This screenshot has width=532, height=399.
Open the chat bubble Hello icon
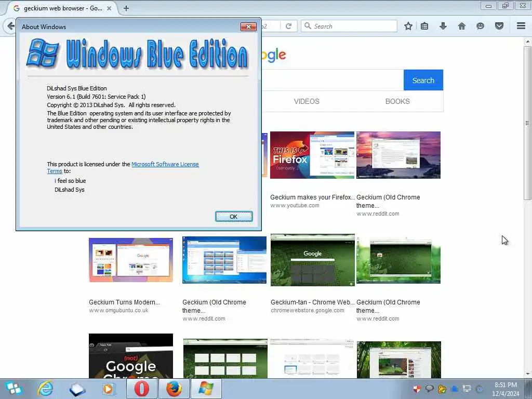(480, 26)
